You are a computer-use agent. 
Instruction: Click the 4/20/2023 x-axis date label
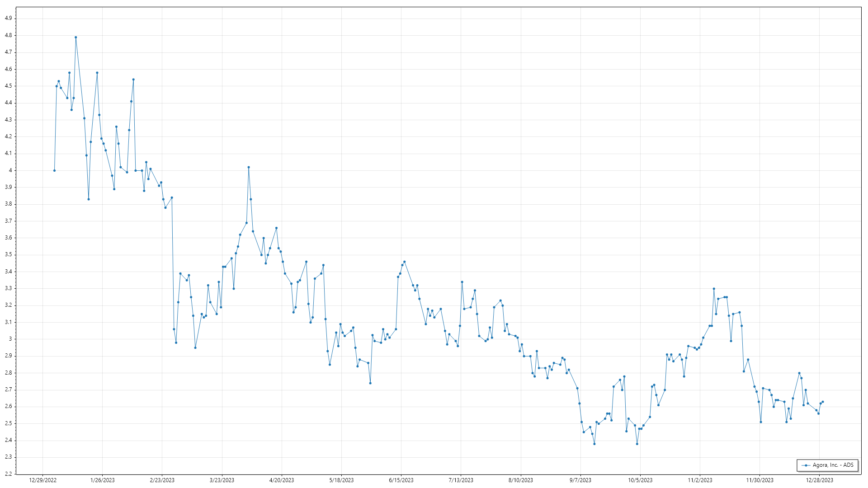[282, 480]
